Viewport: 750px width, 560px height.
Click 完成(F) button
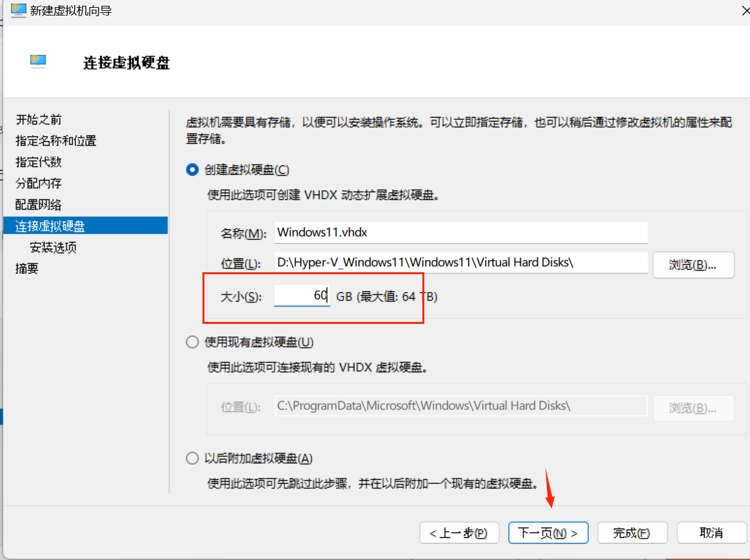click(x=632, y=533)
